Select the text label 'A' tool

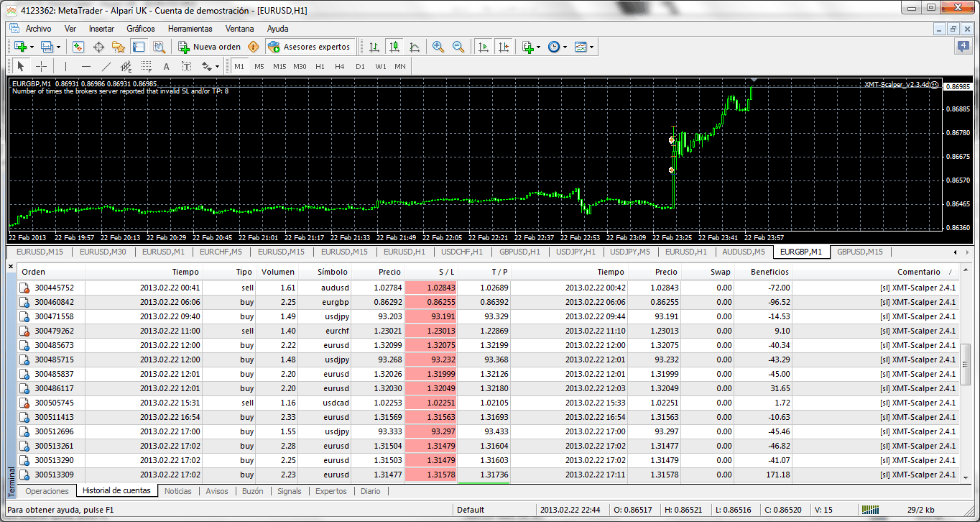click(x=166, y=66)
